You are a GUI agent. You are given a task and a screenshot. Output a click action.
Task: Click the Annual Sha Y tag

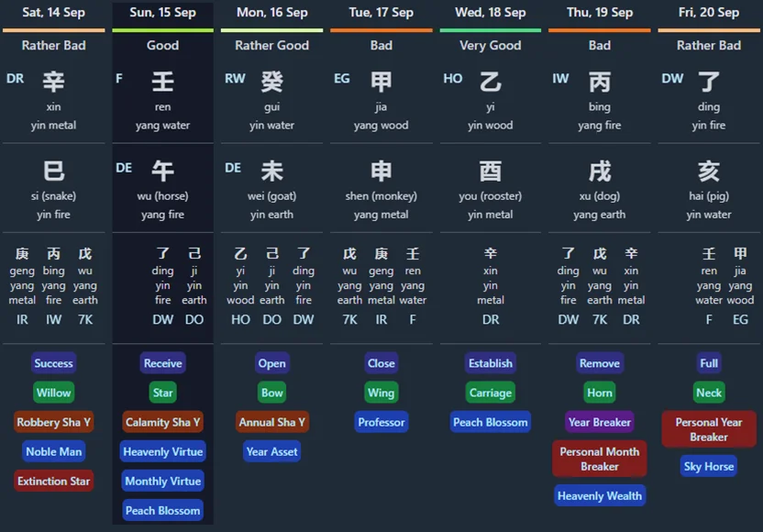click(272, 422)
